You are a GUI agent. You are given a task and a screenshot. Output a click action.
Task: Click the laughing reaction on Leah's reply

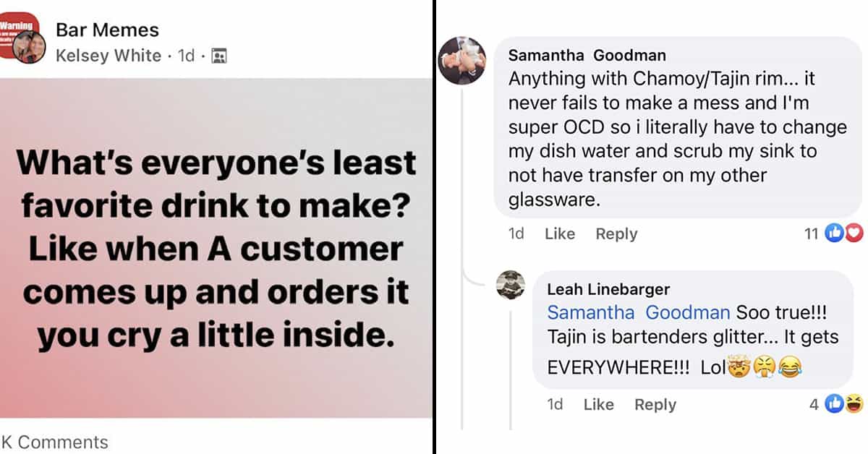[854, 404]
